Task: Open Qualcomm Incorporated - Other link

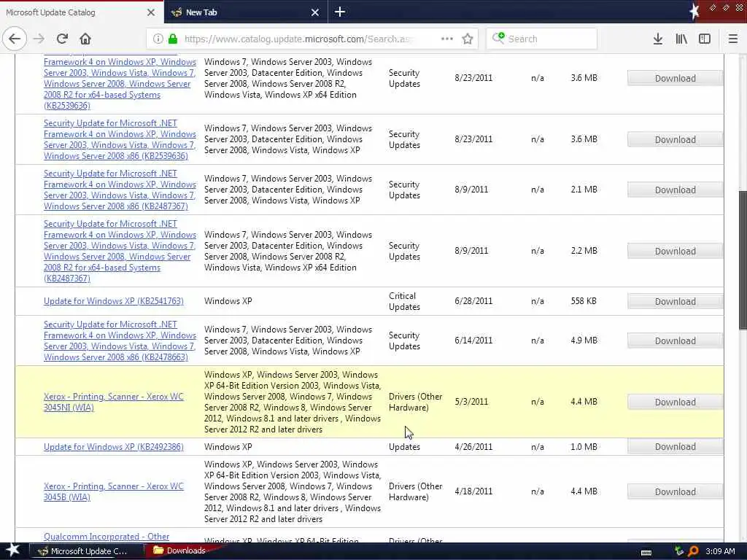Action: [x=107, y=537]
